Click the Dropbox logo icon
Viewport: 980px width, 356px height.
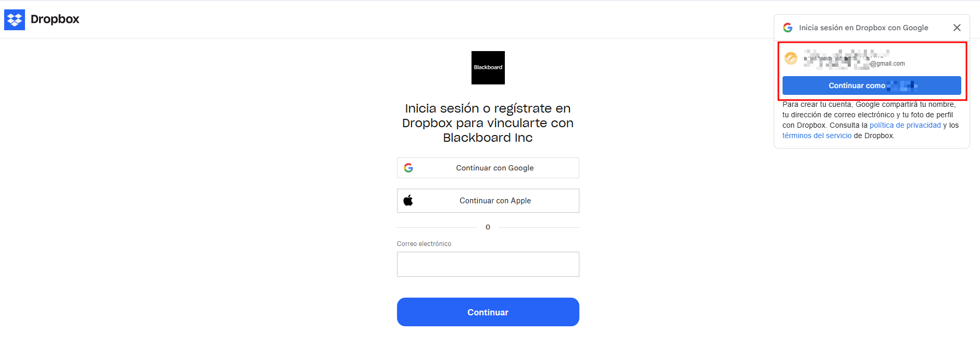pyautogui.click(x=15, y=20)
